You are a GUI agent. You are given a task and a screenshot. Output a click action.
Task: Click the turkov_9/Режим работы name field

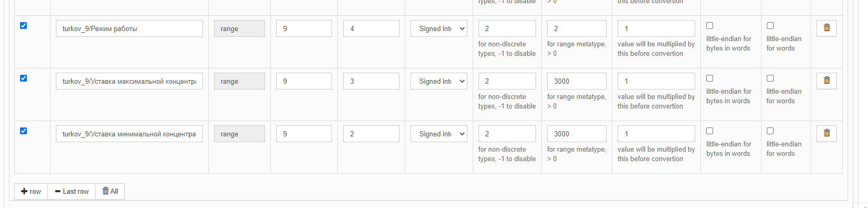(129, 28)
